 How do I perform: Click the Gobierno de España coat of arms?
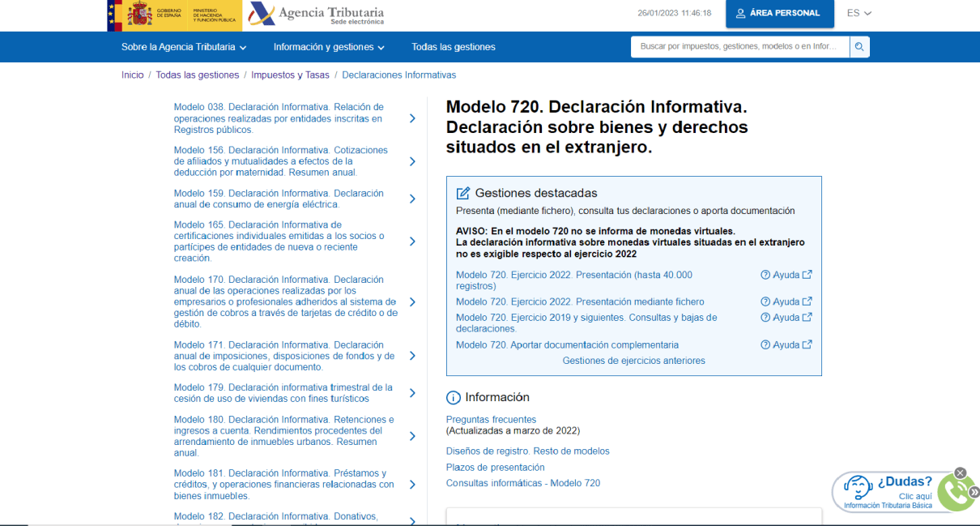[x=141, y=15]
